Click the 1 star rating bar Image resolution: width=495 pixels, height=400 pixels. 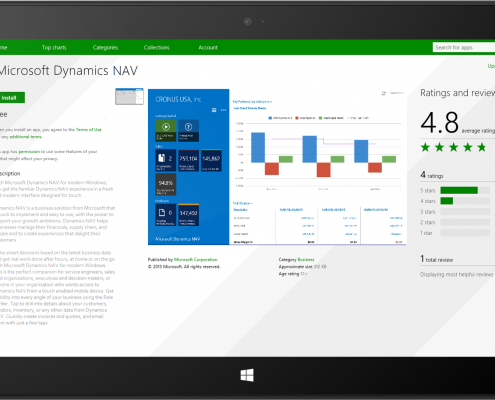(x=465, y=233)
